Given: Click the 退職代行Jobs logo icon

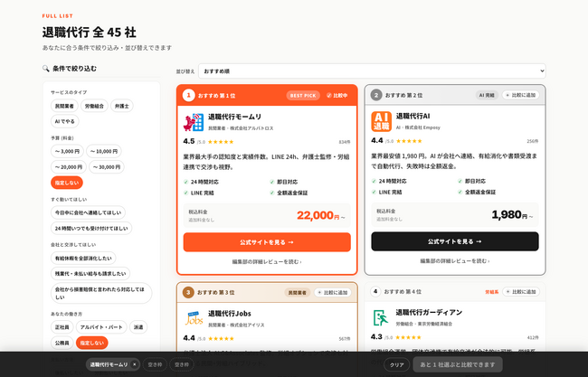Looking at the screenshot, I should [194, 318].
